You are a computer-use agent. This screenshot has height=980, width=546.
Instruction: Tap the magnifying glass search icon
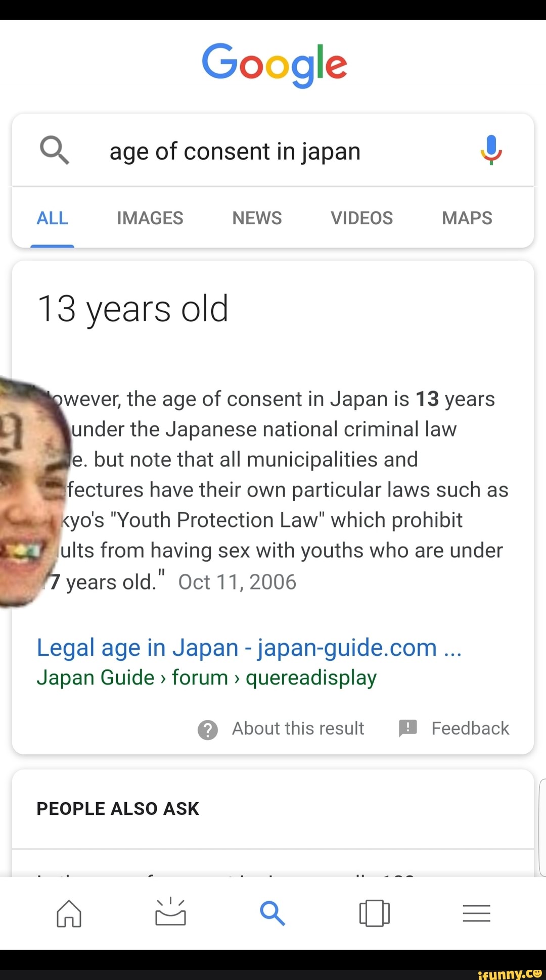pyautogui.click(x=55, y=151)
